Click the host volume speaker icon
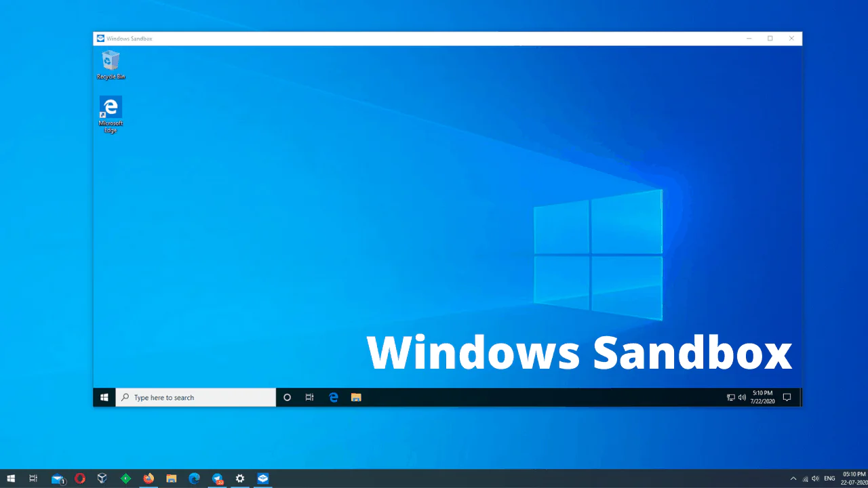Image resolution: width=868 pixels, height=488 pixels. point(816,479)
